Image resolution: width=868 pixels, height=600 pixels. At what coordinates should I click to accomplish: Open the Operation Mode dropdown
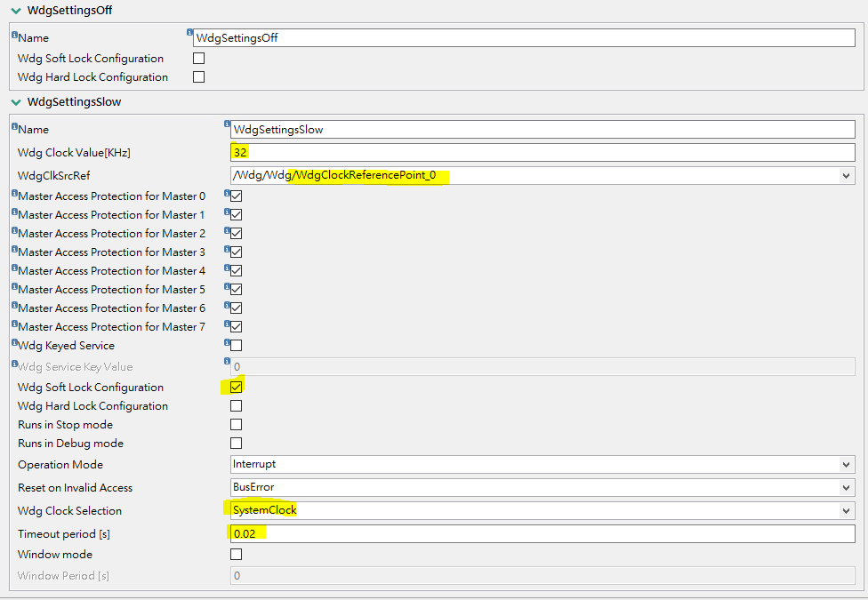[x=845, y=464]
